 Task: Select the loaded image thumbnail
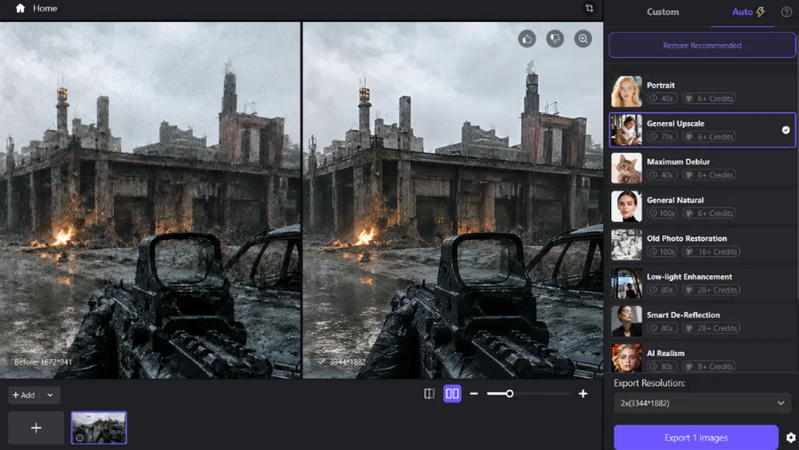tap(99, 428)
